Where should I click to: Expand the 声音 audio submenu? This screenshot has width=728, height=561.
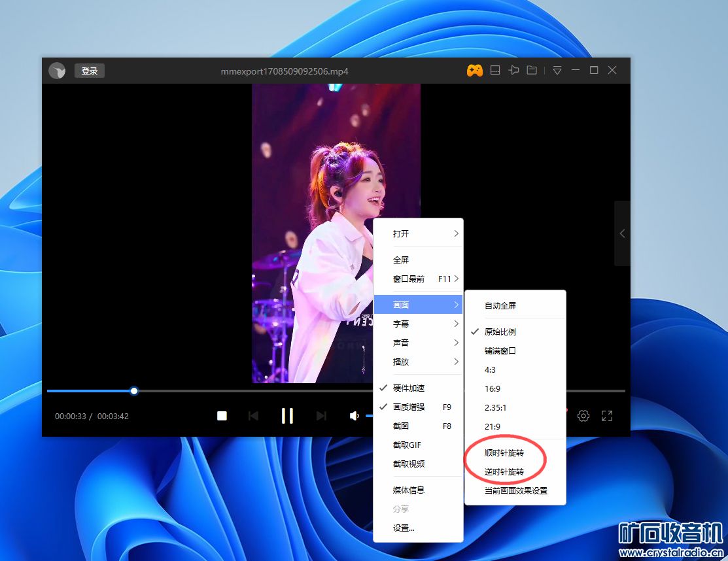coord(417,343)
